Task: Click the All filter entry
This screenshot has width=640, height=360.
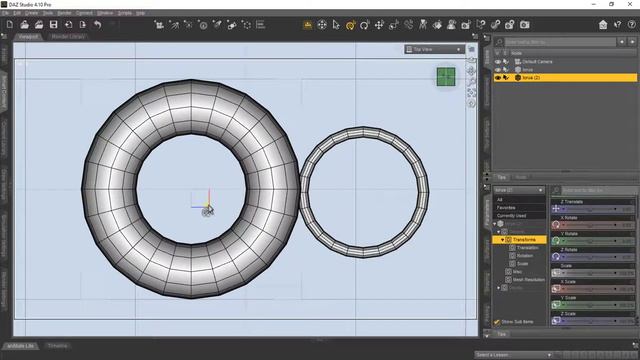Action: [500, 200]
